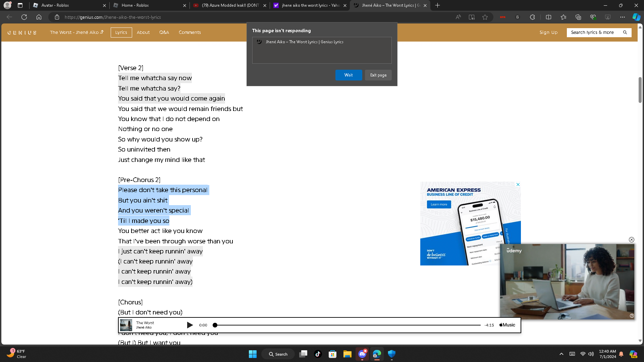Add this page to favorites
This screenshot has height=362, width=644.
tap(485, 17)
